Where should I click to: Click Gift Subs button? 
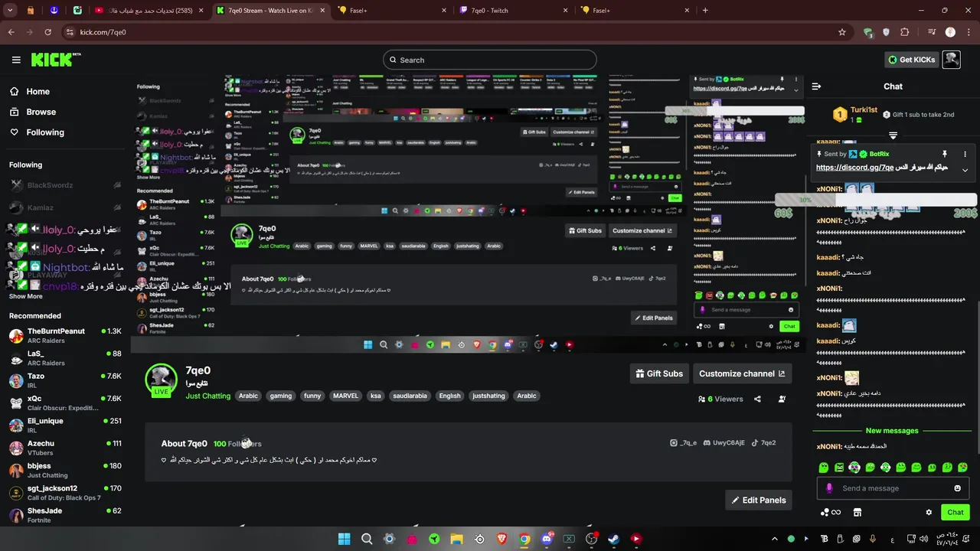coord(659,373)
